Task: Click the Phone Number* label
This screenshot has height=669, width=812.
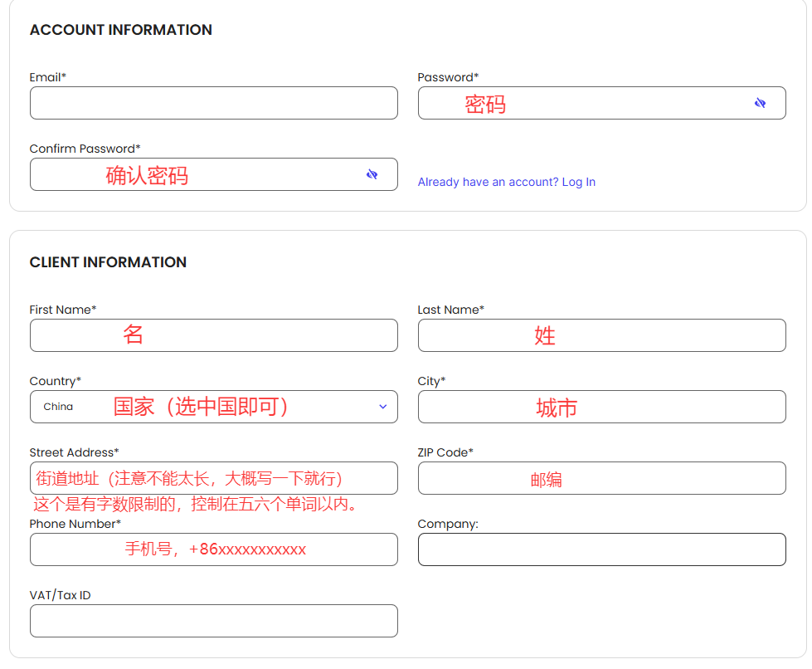Action: 75,524
